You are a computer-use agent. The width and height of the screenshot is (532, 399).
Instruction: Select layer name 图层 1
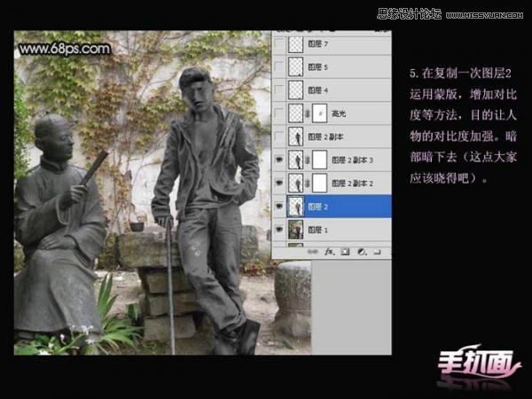317,230
